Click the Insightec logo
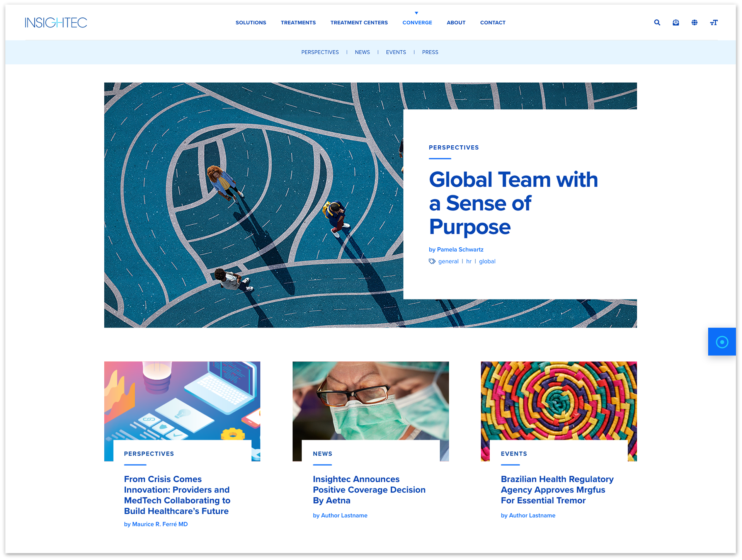Screen dimensions: 742x560 pyautogui.click(x=56, y=22)
